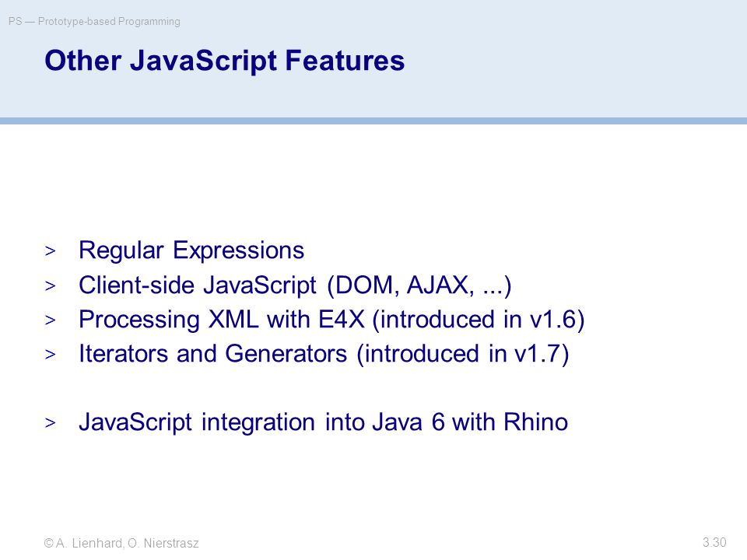
Task: Click the text (introduced in v1.6)
Action: [x=478, y=320]
